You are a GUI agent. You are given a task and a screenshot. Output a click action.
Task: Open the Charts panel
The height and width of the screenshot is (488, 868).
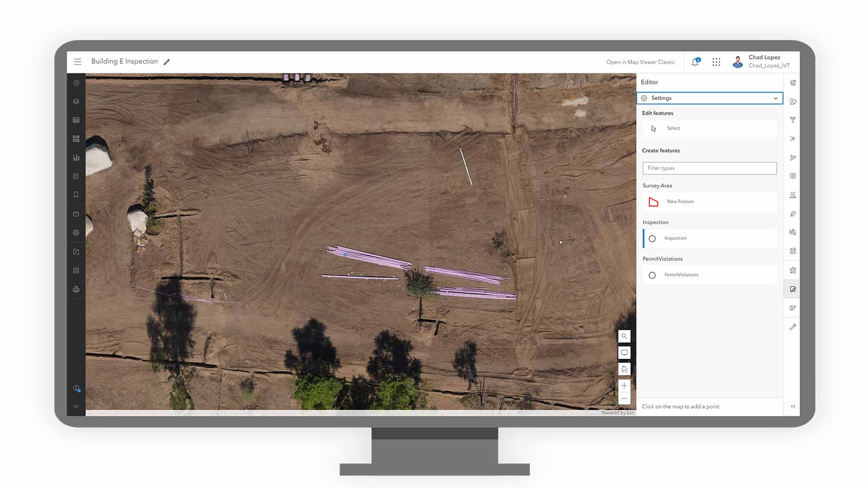pyautogui.click(x=76, y=157)
